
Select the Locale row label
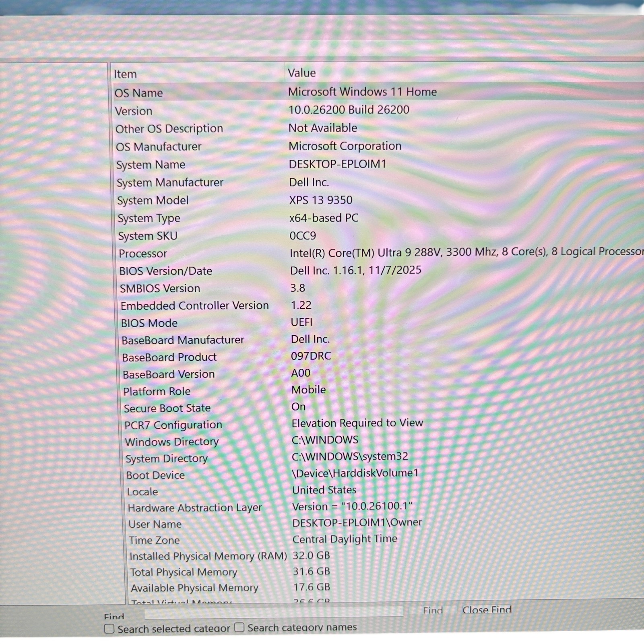point(142,492)
